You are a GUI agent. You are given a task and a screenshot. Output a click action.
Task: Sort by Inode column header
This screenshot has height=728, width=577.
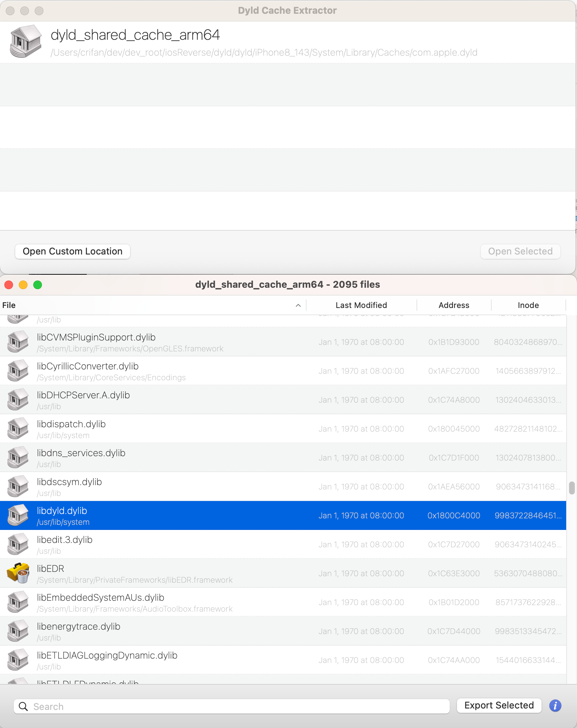pyautogui.click(x=528, y=305)
